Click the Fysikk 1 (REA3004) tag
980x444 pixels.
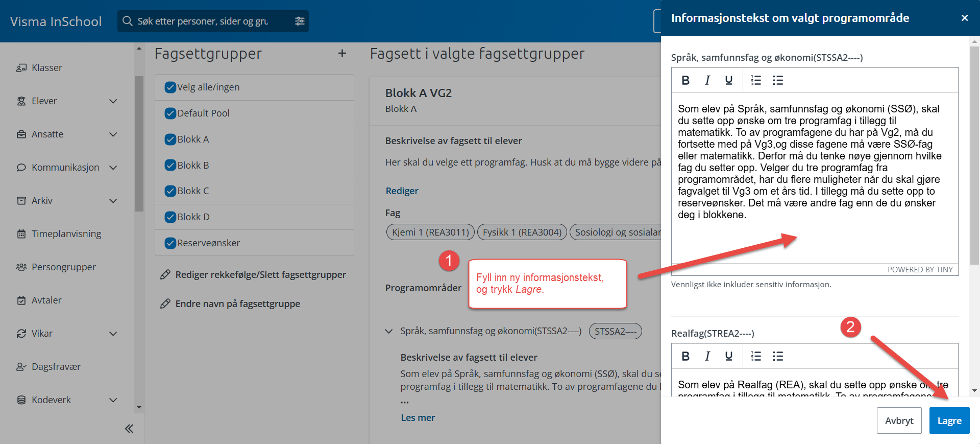click(522, 232)
